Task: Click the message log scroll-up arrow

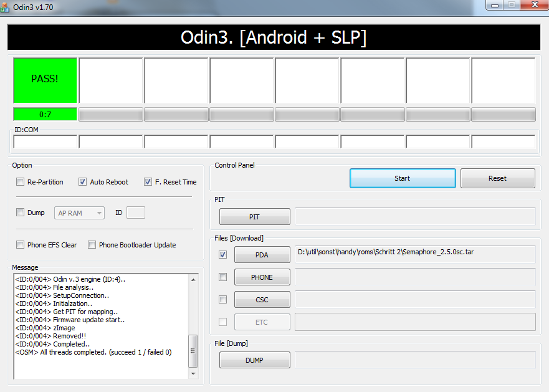Action: point(193,280)
